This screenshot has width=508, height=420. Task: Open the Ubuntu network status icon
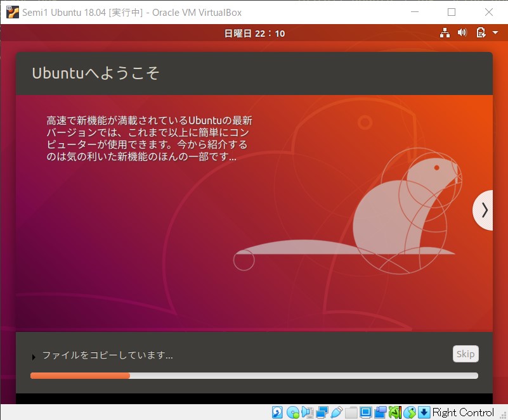[x=445, y=33]
